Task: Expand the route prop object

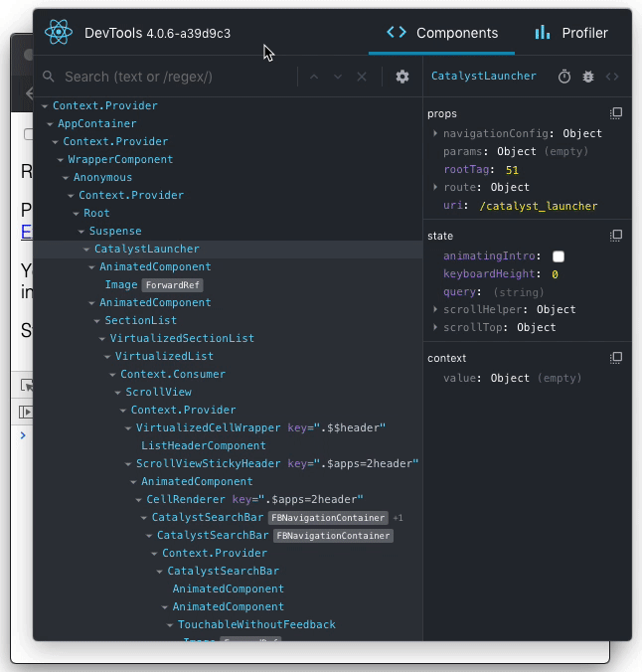Action: coord(435,187)
